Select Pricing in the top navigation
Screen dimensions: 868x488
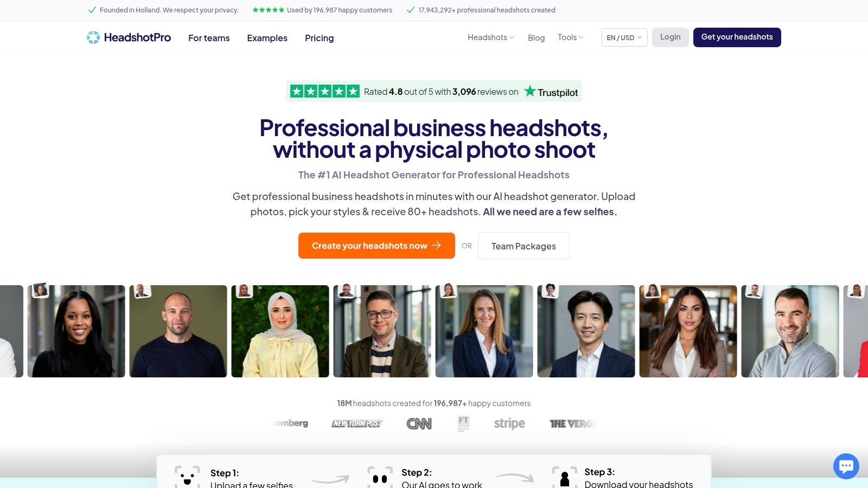[319, 38]
